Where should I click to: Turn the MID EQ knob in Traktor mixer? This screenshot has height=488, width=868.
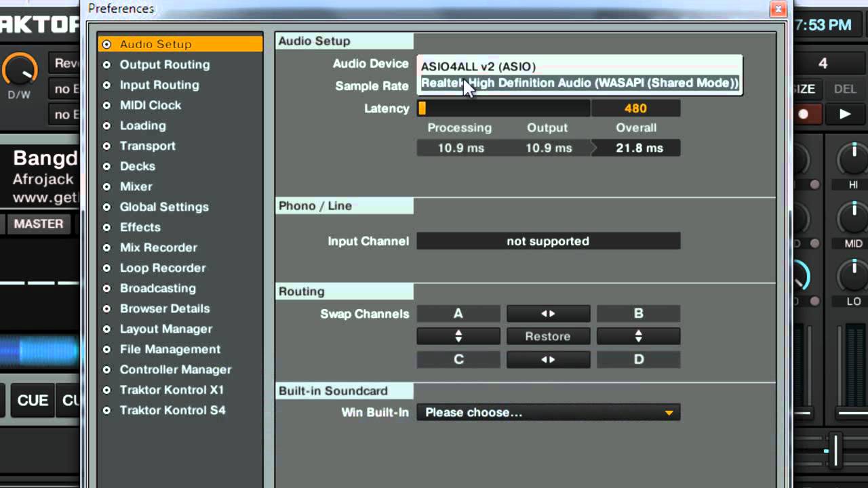coord(853,218)
